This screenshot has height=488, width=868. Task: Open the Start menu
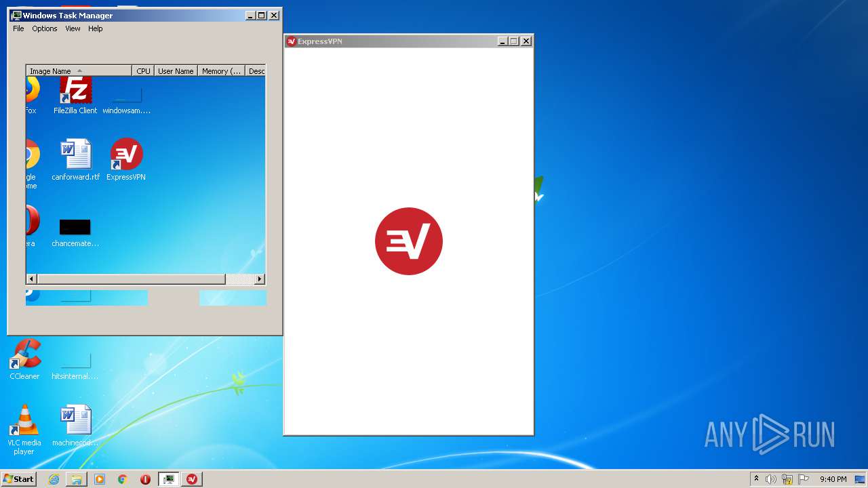click(x=18, y=479)
